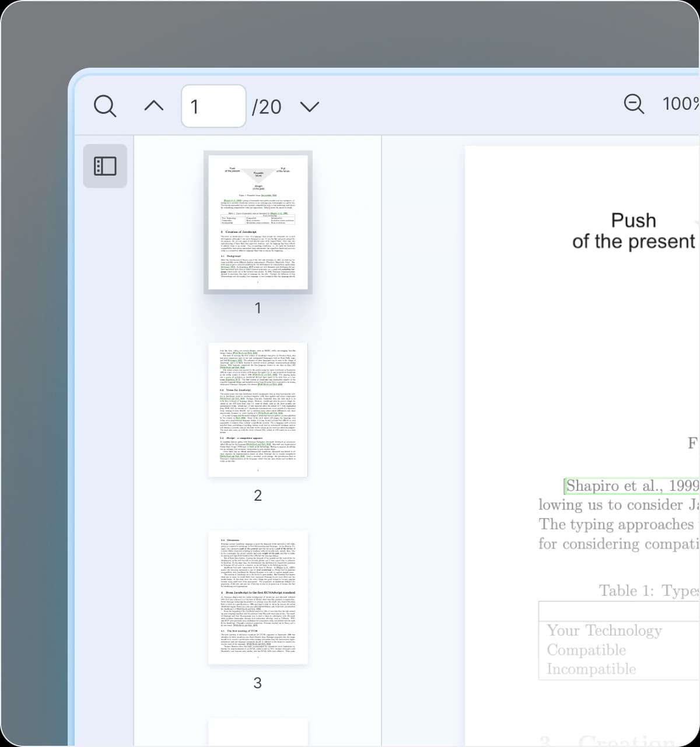Click the page label '2' under thumbnail

[x=258, y=495]
